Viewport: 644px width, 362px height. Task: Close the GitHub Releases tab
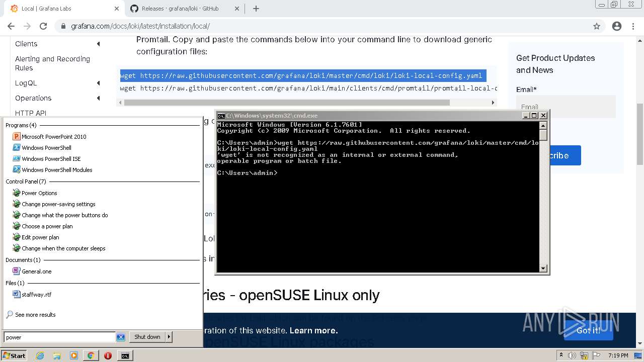tap(236, 9)
